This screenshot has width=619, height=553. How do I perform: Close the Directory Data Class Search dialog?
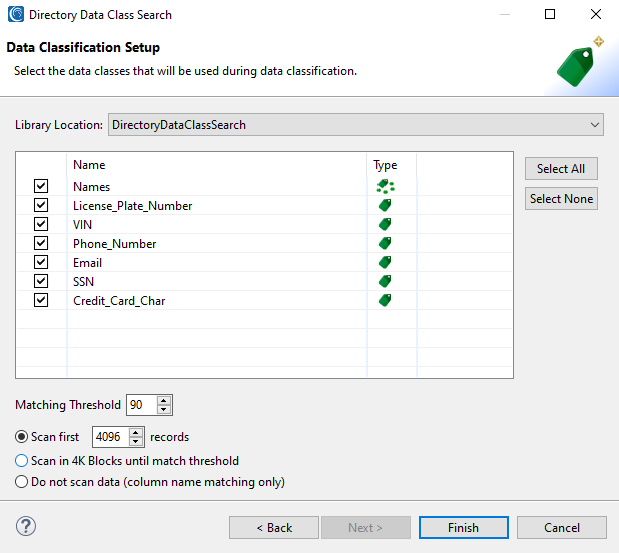click(596, 14)
